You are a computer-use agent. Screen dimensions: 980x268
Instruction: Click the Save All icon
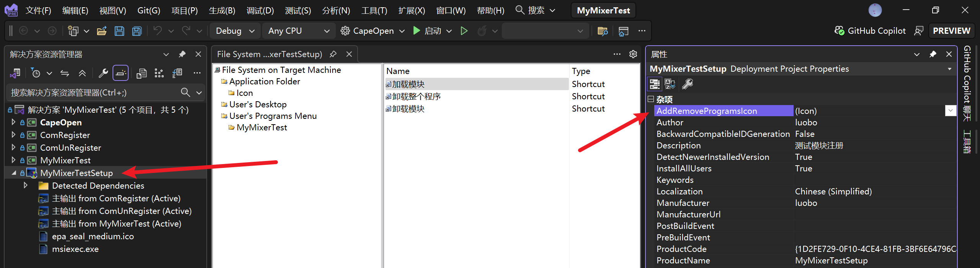tap(137, 31)
